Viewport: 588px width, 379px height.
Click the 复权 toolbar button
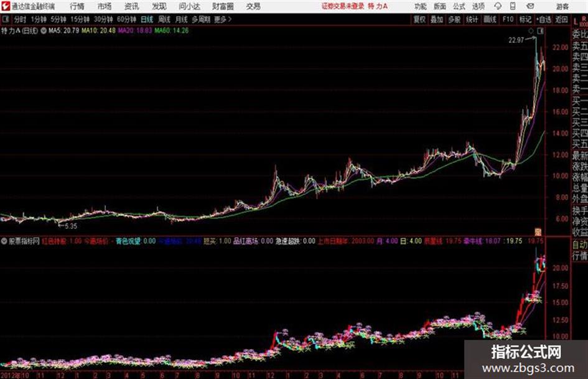[x=419, y=19]
